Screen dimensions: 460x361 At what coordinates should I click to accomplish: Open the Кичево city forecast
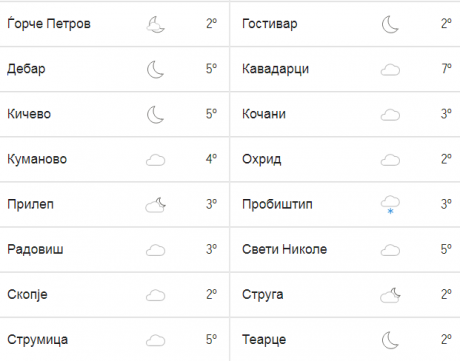pos(29,114)
